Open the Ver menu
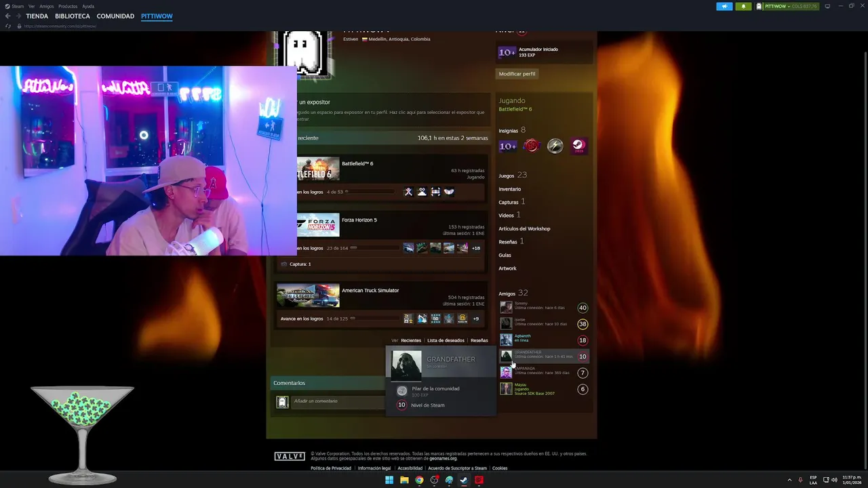 click(x=31, y=6)
